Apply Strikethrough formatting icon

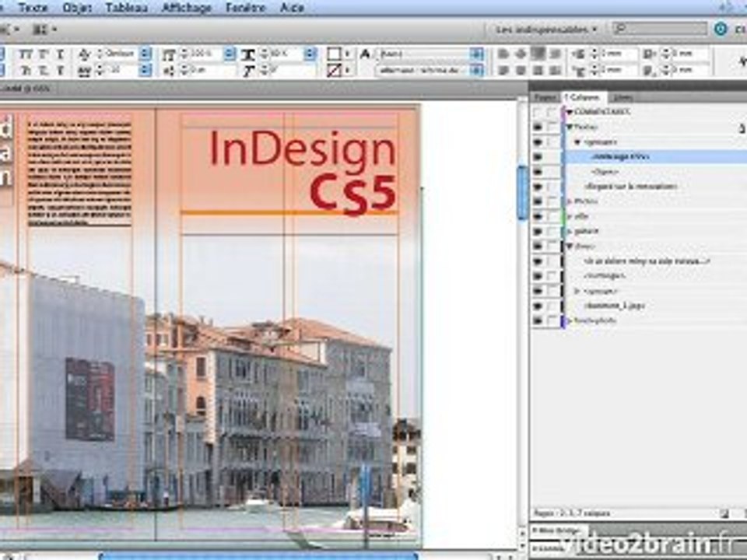(x=60, y=71)
